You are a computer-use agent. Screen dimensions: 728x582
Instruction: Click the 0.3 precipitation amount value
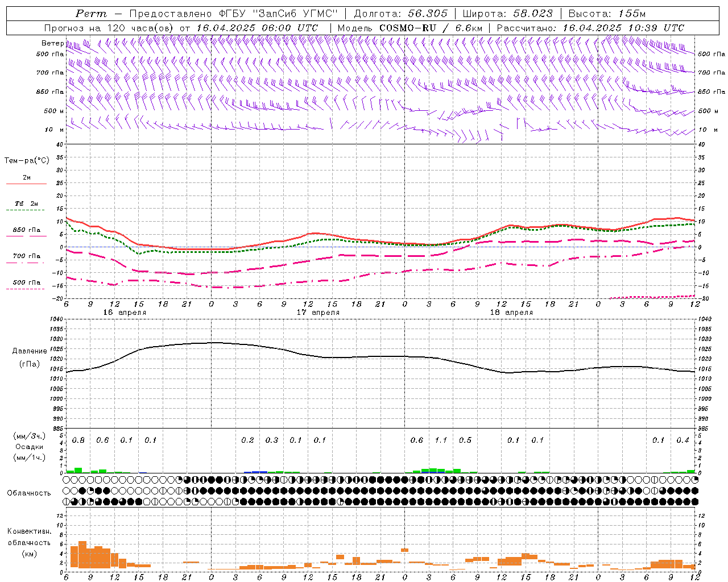click(272, 440)
